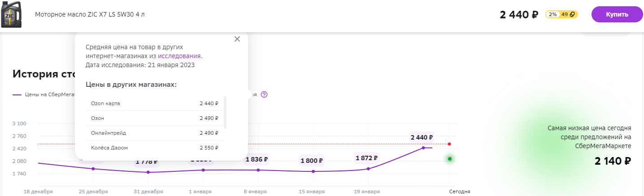Image resolution: width=644 pixels, height=196 pixels.
Task: Open the question mark help icon
Action: pos(264,94)
